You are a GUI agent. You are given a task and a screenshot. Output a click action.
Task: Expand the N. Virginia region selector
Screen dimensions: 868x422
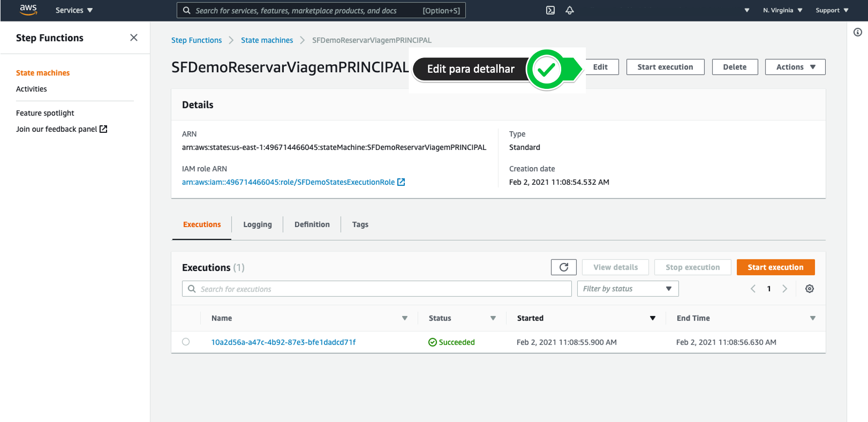[782, 10]
